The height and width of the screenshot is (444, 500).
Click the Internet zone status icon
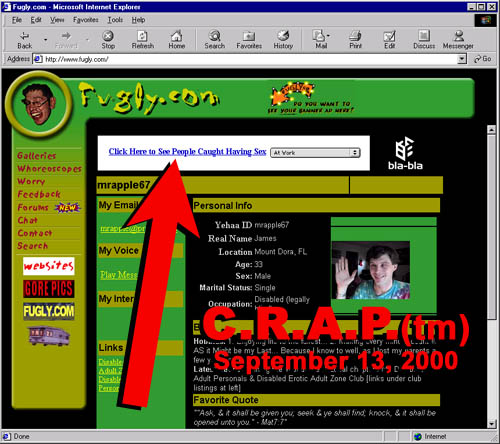pos(418,436)
